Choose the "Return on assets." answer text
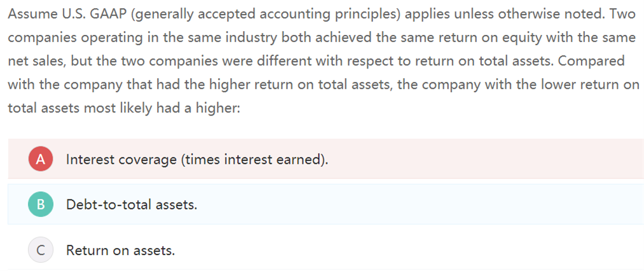The image size is (644, 271). 120,251
